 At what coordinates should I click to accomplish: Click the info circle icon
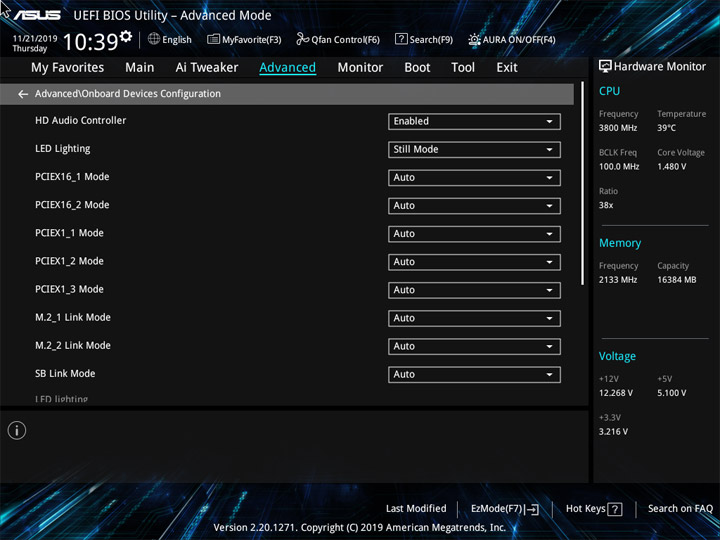17,431
